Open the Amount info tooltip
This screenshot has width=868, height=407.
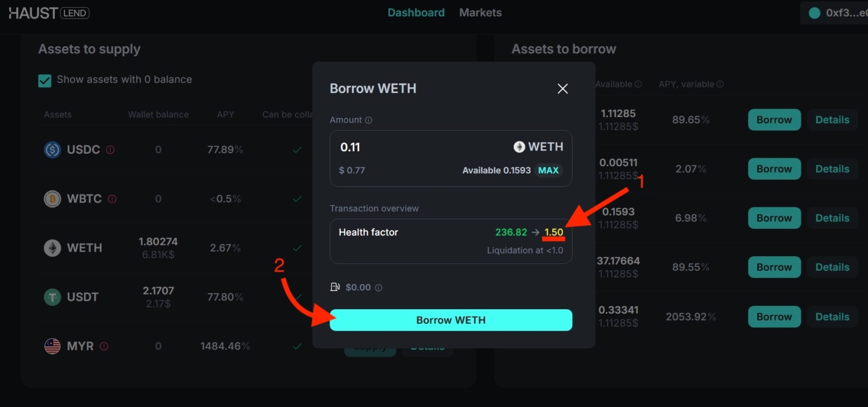(370, 120)
